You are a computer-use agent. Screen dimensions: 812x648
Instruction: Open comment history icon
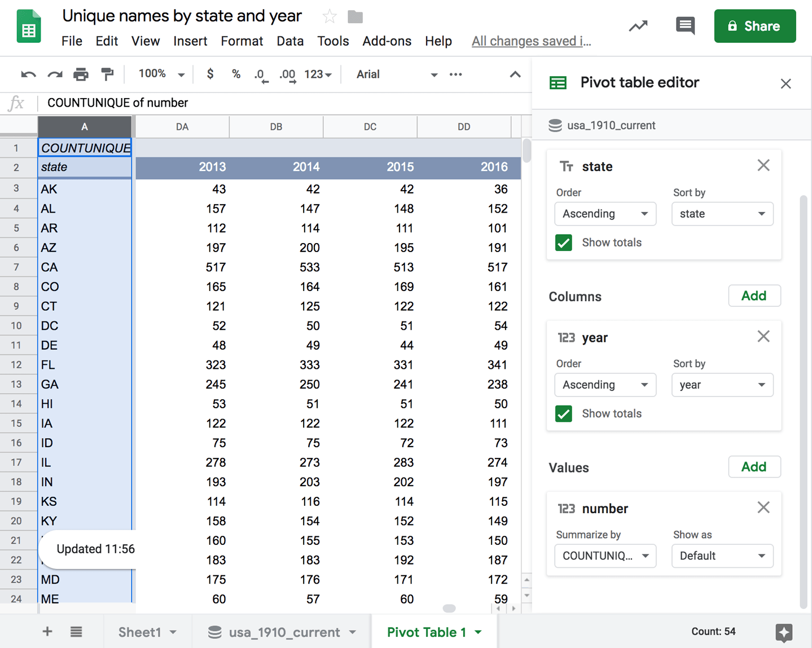point(684,25)
